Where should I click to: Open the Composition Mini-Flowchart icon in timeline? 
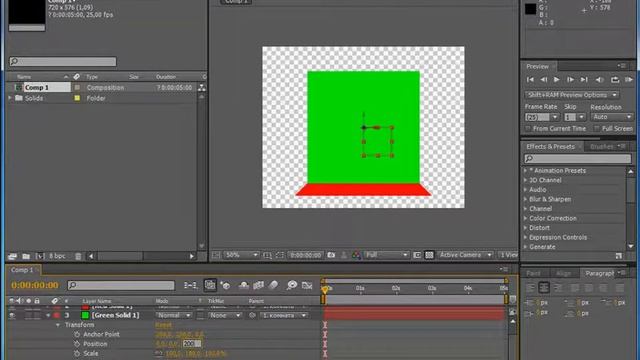pyautogui.click(x=190, y=285)
